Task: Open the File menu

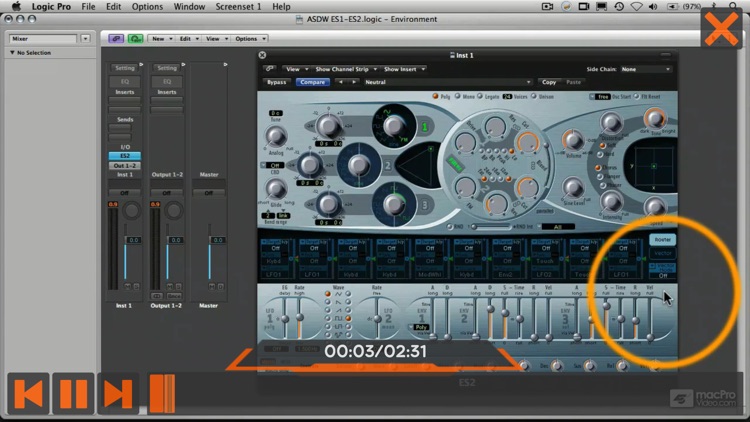Action: click(88, 7)
